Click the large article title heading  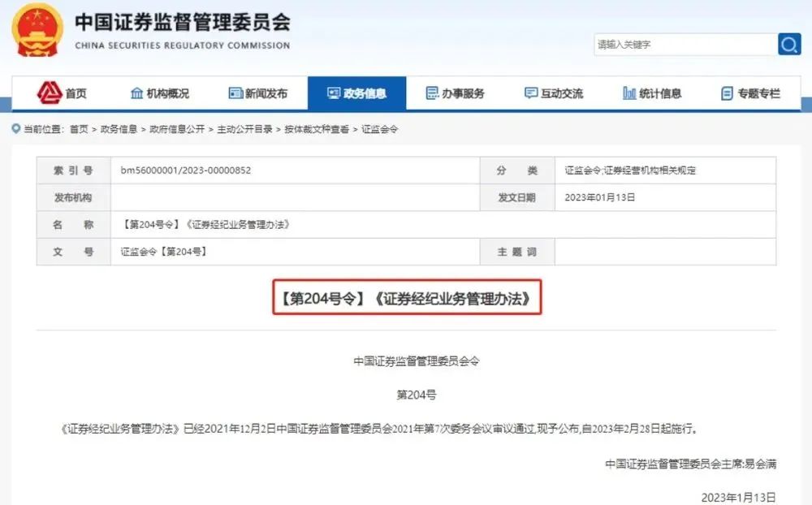coord(407,298)
